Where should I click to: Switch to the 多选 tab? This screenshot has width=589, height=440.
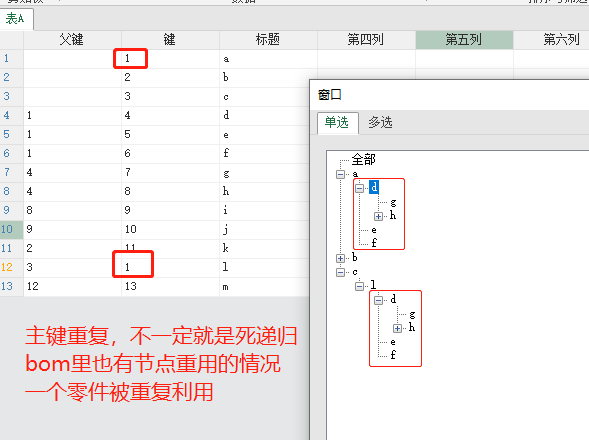point(380,122)
